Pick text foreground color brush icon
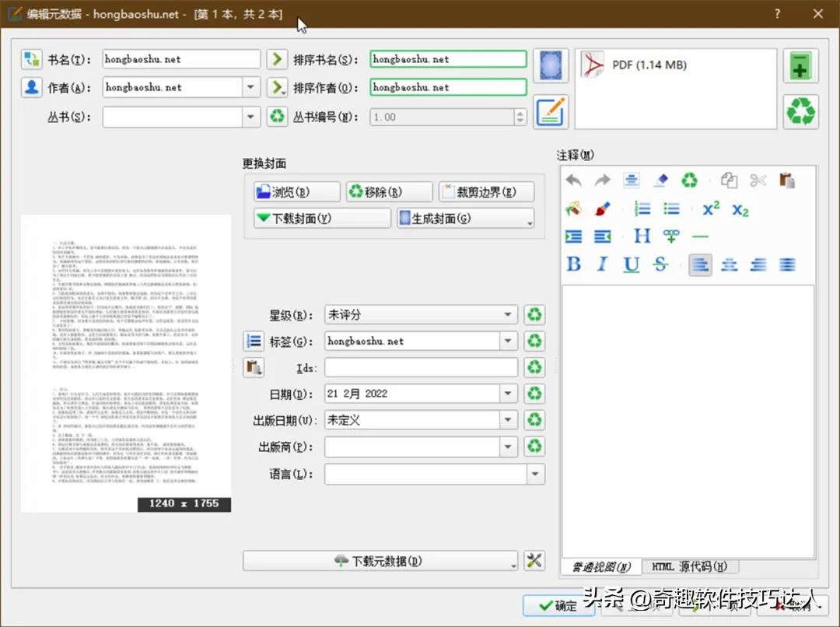The image size is (840, 627). (x=602, y=208)
